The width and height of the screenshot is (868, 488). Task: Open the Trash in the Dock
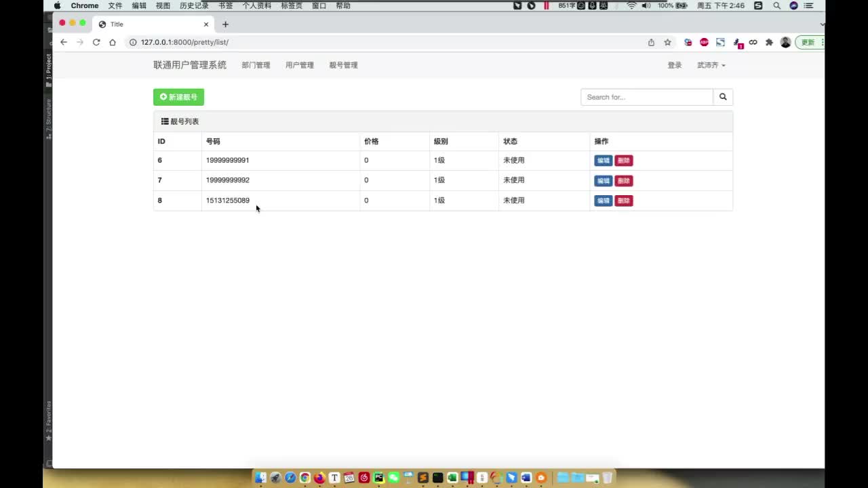tap(607, 478)
